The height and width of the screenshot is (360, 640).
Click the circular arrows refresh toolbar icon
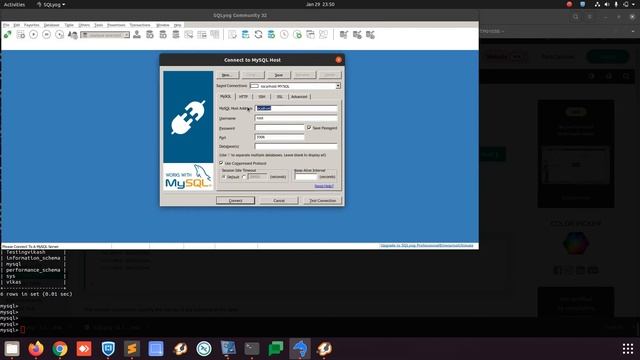point(258,35)
